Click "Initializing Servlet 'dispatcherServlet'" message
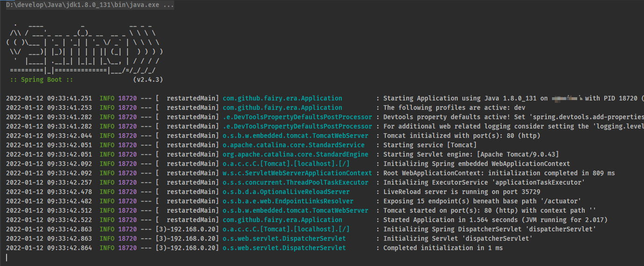The width and height of the screenshot is (644, 266). pyautogui.click(x=458, y=238)
